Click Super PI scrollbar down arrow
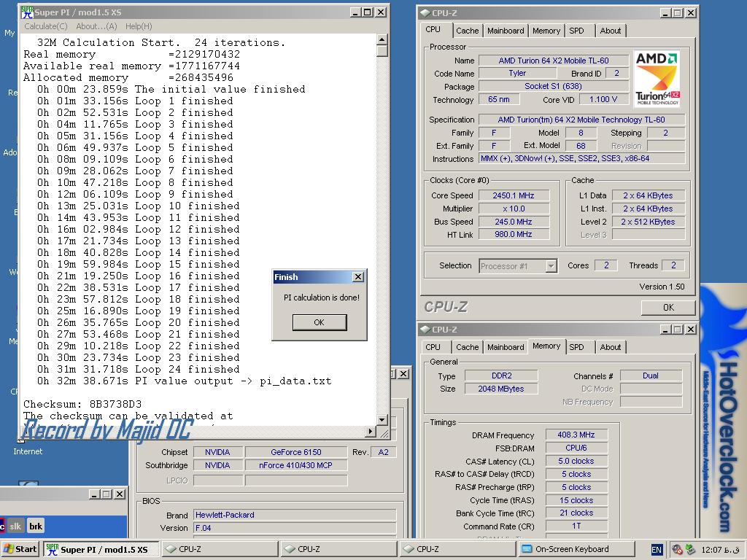 click(382, 419)
